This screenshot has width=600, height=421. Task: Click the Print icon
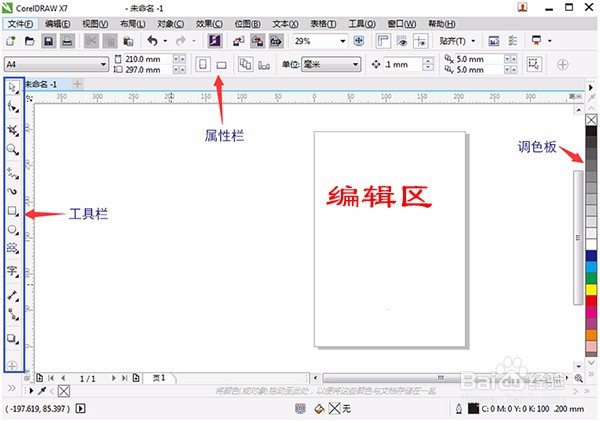pyautogui.click(x=67, y=41)
